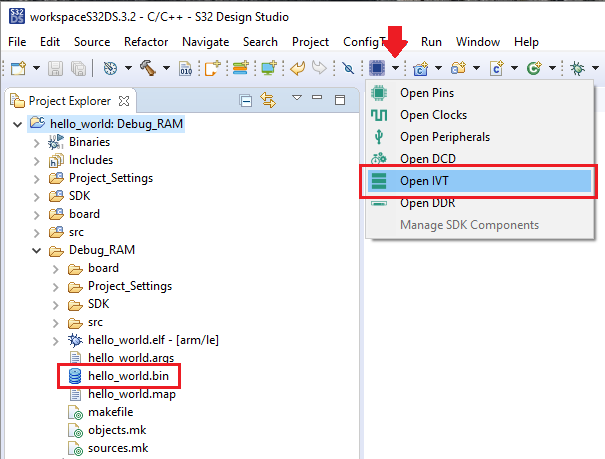Image resolution: width=605 pixels, height=459 pixels.
Task: Open the Refactor menu
Action: [146, 42]
